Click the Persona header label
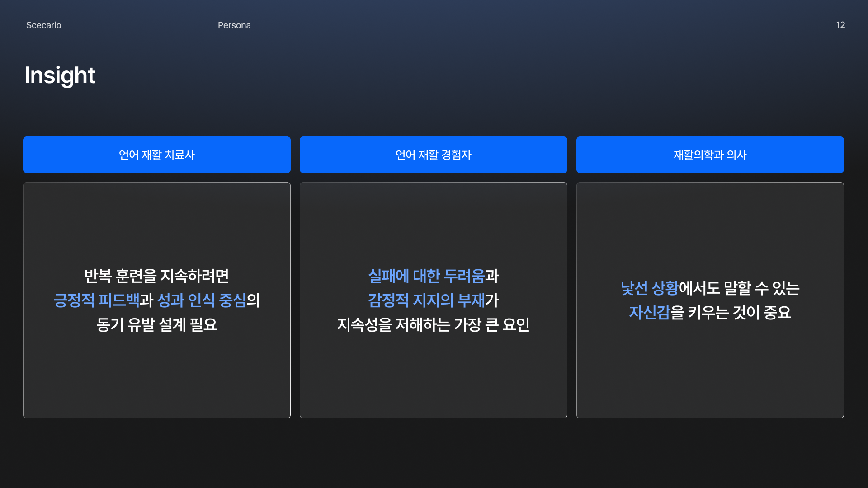 (x=234, y=25)
